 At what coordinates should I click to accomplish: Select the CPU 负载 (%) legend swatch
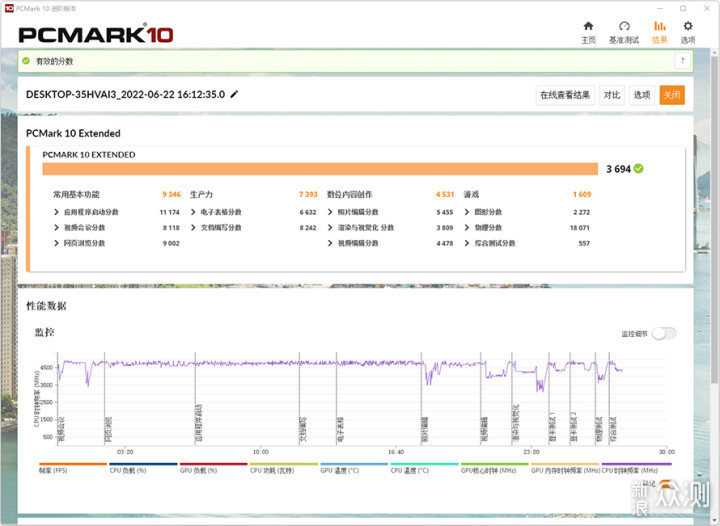pyautogui.click(x=143, y=464)
